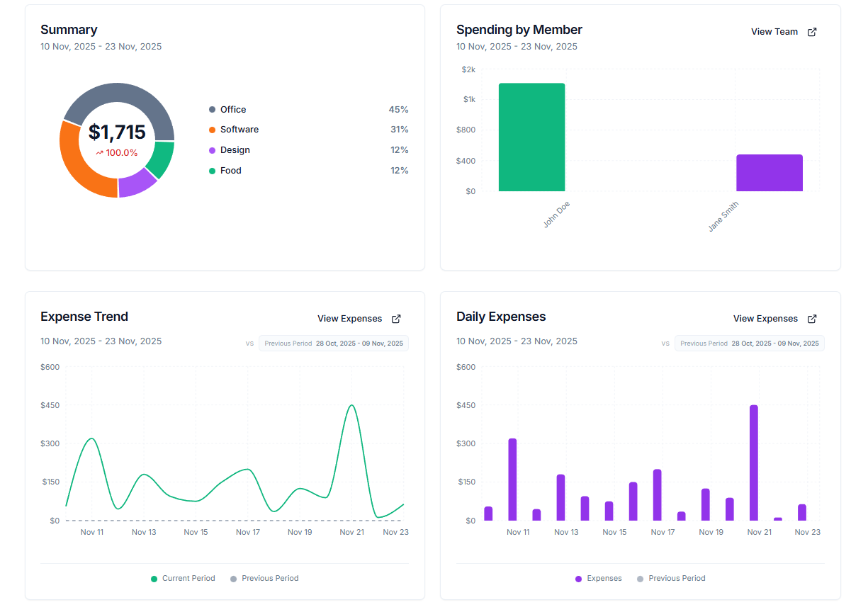Toggle the Current Period legend under Expense Trend
The image size is (868, 612).
click(x=183, y=578)
